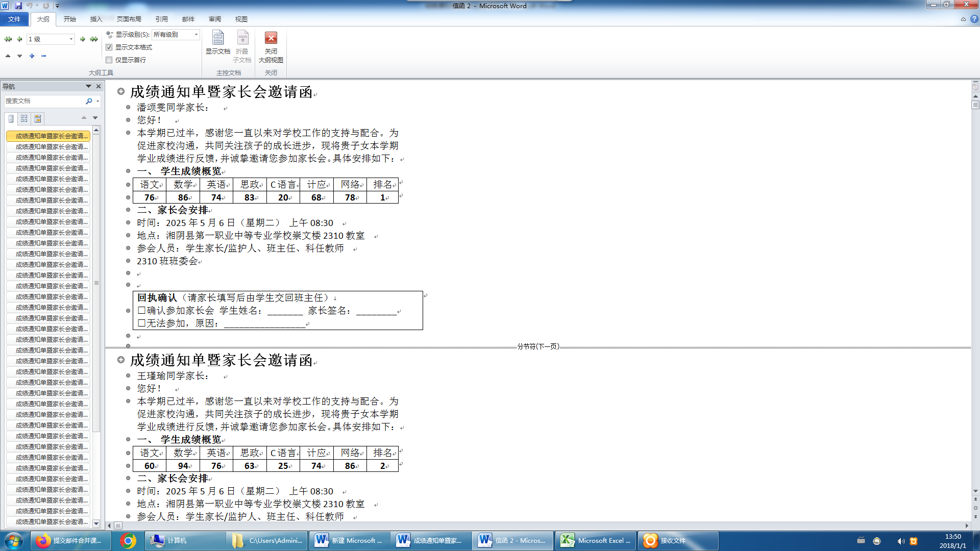Jump to next heading in navigation pane
Image resolution: width=980 pixels, height=551 pixels.
tap(95, 118)
